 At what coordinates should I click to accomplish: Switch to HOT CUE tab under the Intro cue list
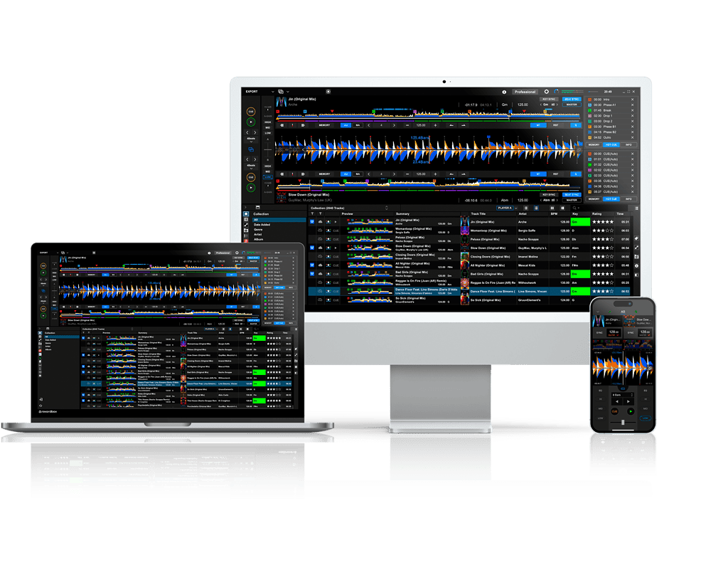pyautogui.click(x=611, y=145)
